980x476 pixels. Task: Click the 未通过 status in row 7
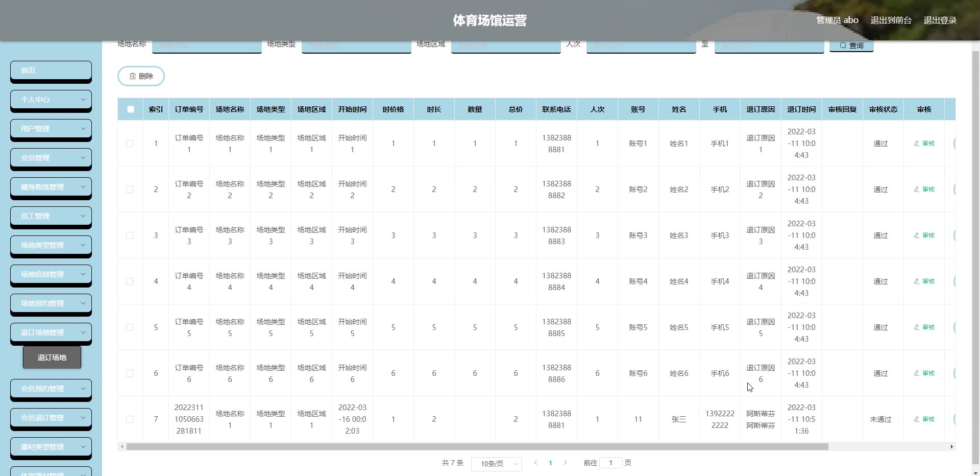pos(880,419)
